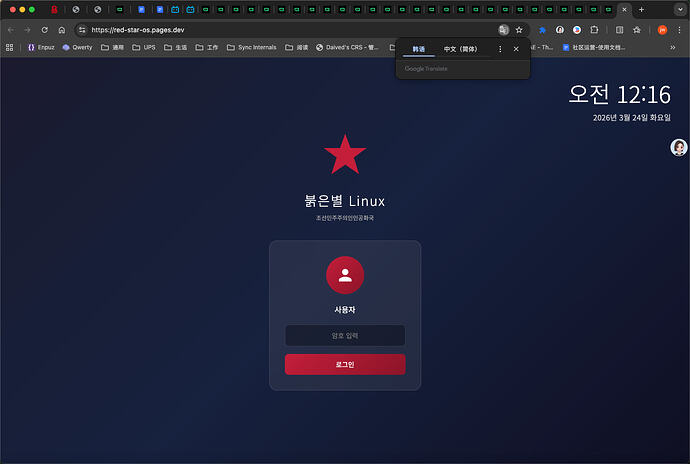Open the Qwerty bookmark
Image resolution: width=690 pixels, height=464 pixels.
[x=77, y=48]
